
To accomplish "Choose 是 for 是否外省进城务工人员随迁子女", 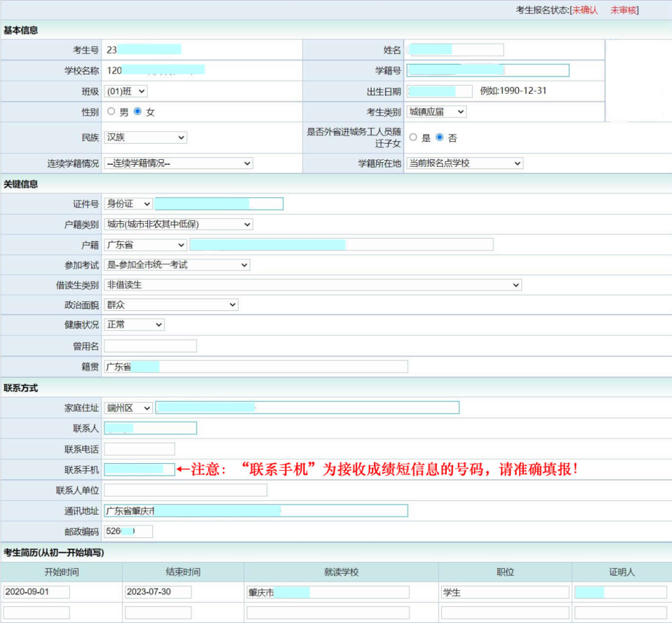I will coord(414,137).
